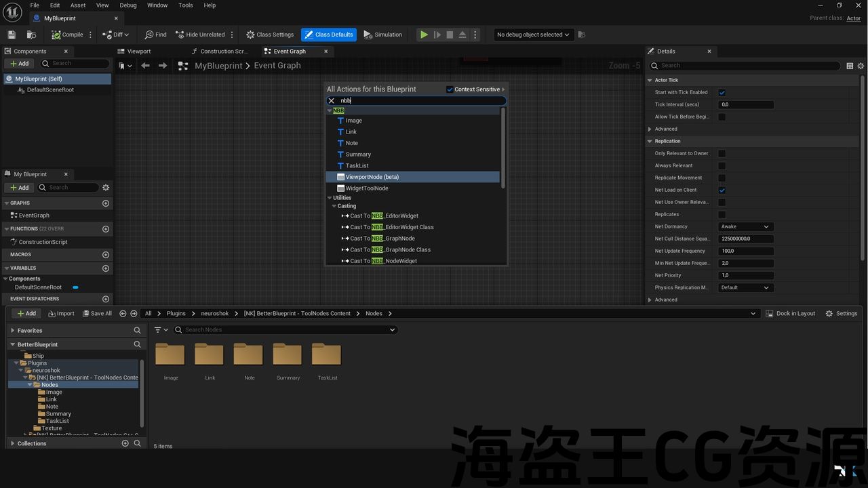Open the debug object selector dropdown
Viewport: 868px width, 488px height.
533,35
